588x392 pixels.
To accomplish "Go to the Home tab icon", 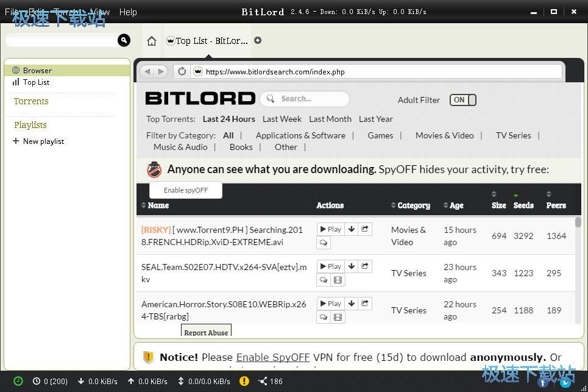I will click(x=152, y=41).
